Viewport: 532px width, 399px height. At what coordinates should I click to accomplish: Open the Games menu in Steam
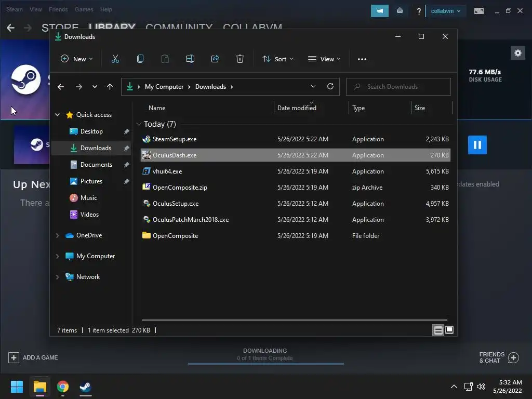click(84, 9)
